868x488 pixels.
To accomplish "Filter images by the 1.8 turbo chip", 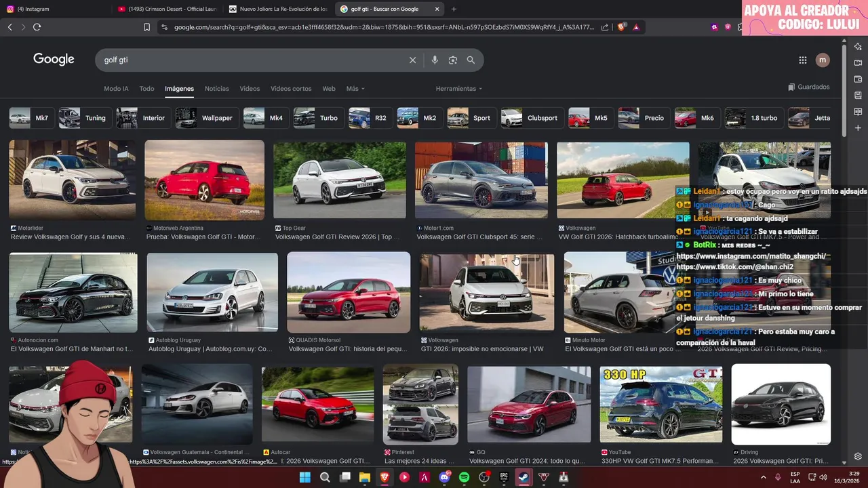I will click(753, 118).
